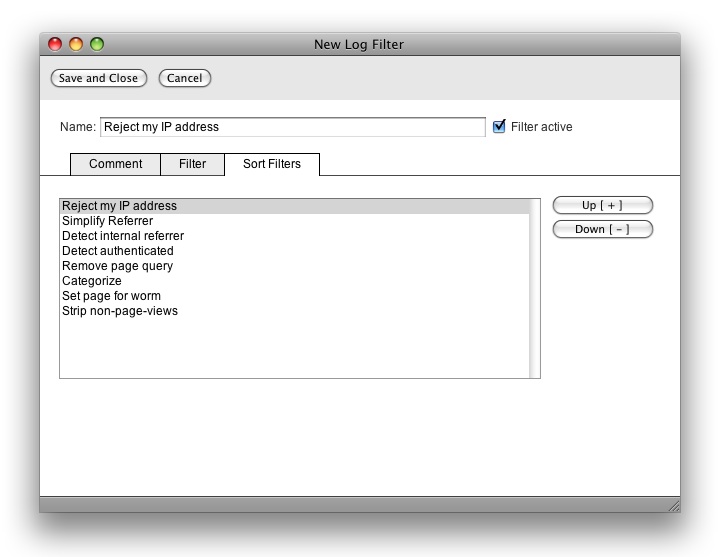Select 'Reject my IP address' in list
This screenshot has height=557, width=725.
119,206
